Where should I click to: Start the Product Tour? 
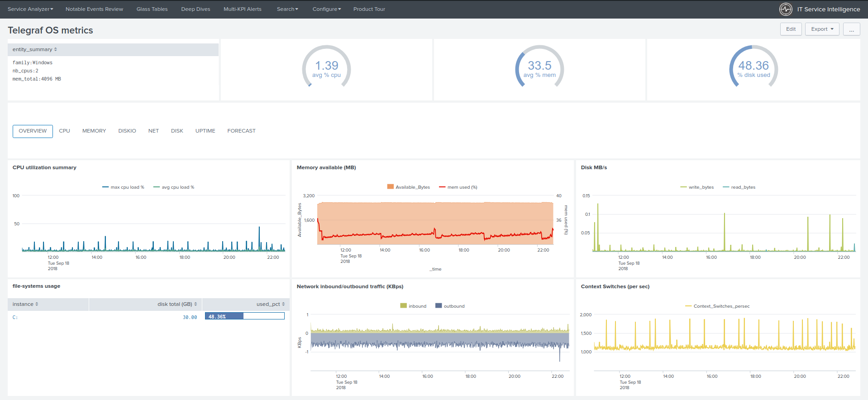point(369,9)
